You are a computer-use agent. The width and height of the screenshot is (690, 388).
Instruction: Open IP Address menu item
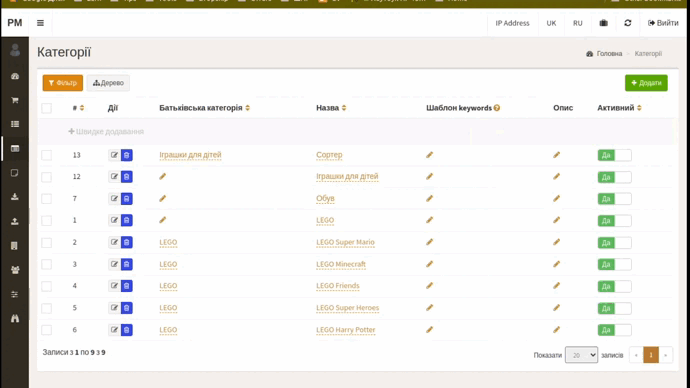(512, 23)
